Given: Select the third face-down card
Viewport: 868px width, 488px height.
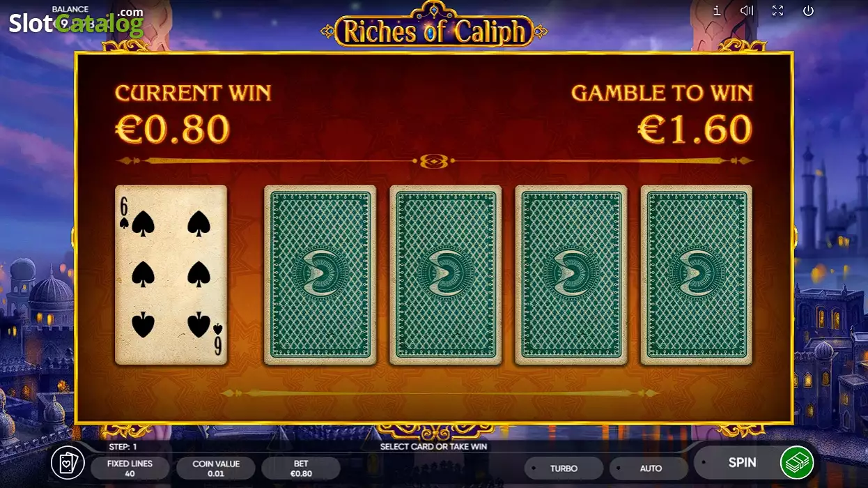Looking at the screenshot, I should (x=571, y=275).
